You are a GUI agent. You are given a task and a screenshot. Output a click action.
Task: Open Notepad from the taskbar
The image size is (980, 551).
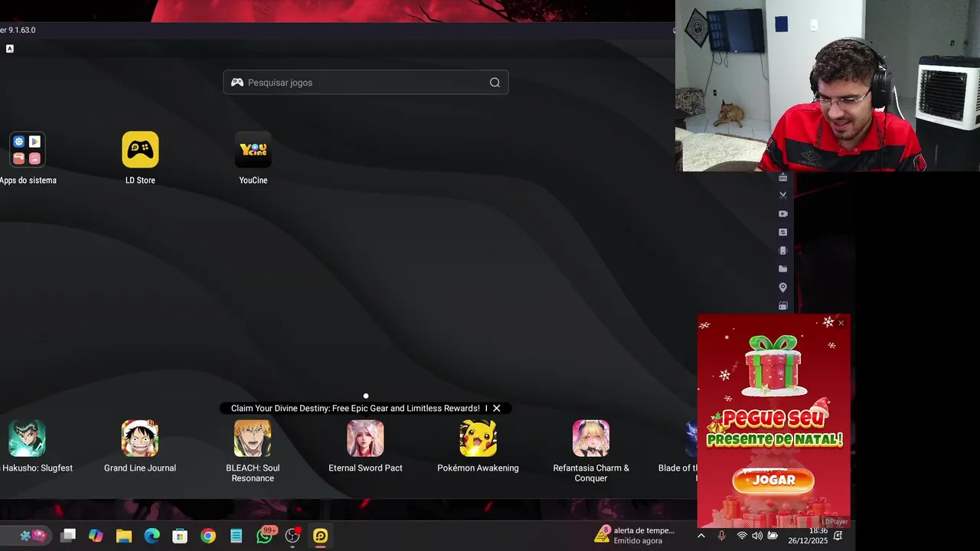tap(236, 536)
